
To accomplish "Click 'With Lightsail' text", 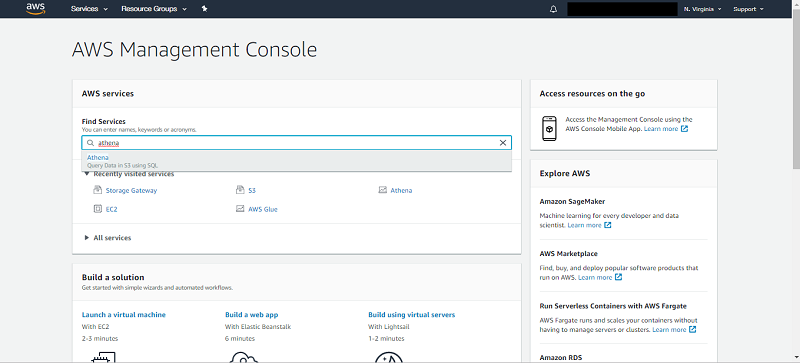I will click(x=389, y=327).
